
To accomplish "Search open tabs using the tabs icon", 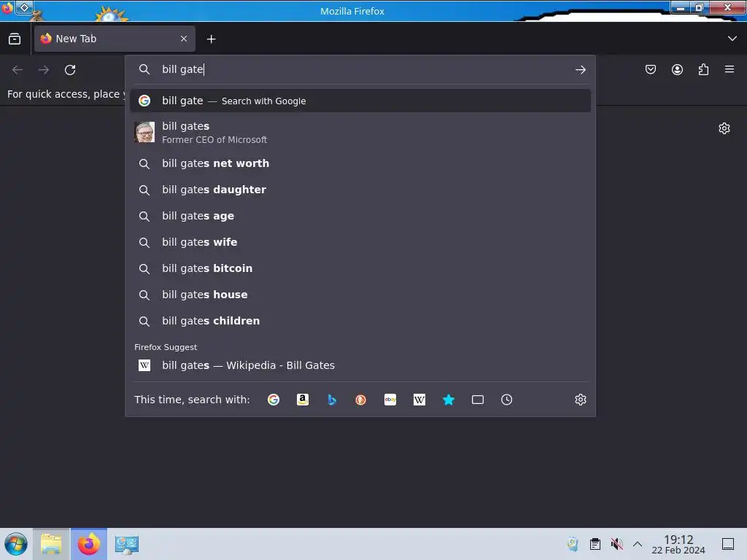I will point(477,400).
